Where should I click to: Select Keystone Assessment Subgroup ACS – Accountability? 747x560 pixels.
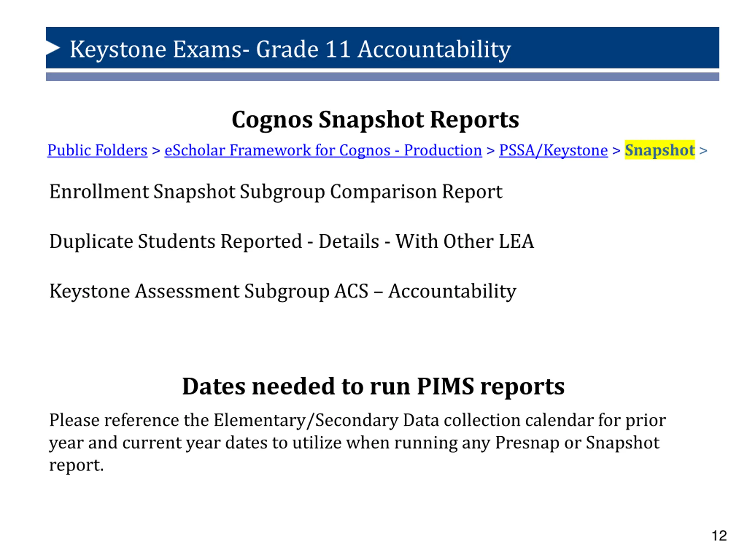pos(283,291)
